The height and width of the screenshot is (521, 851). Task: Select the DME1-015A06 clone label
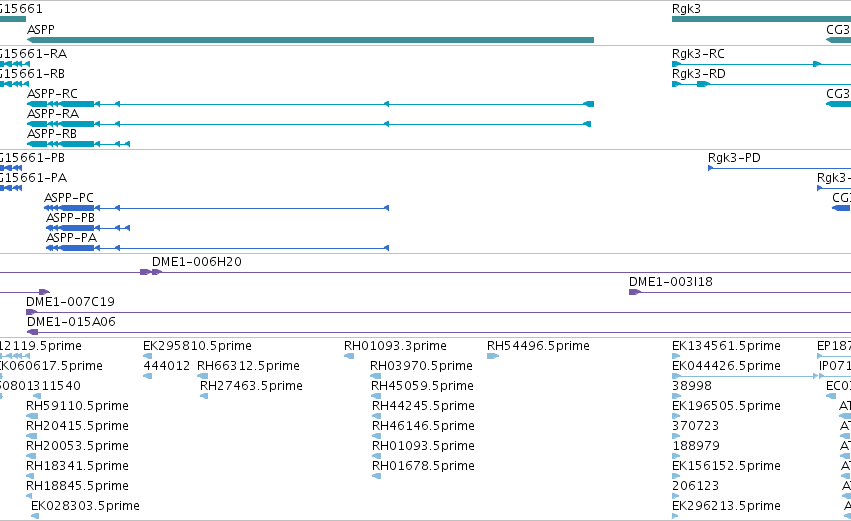click(71, 322)
